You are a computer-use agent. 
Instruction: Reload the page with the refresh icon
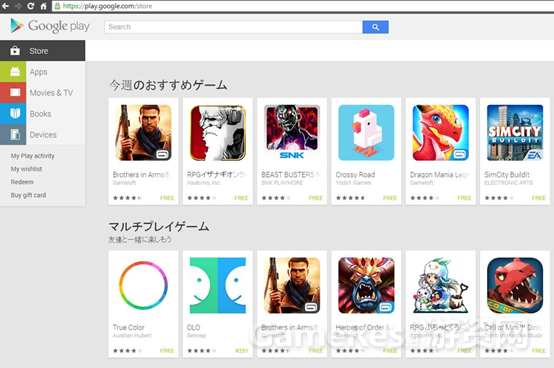[x=31, y=6]
